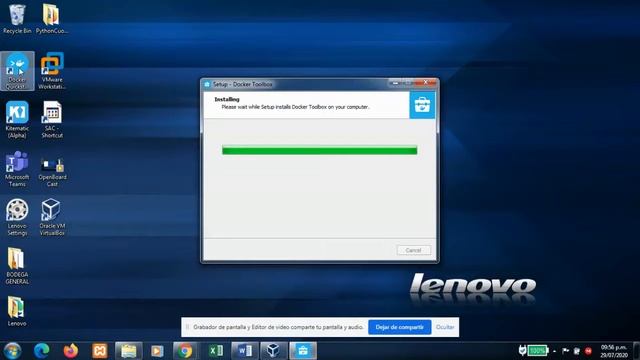The height and width of the screenshot is (360, 640).
Task: Click the battery 100% indicator in tray
Action: pos(538,350)
